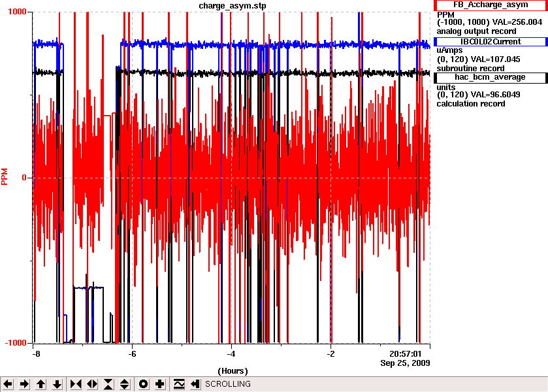548x392 pixels.
Task: Click the -6 hours x-axis tick label
Action: pyautogui.click(x=132, y=354)
